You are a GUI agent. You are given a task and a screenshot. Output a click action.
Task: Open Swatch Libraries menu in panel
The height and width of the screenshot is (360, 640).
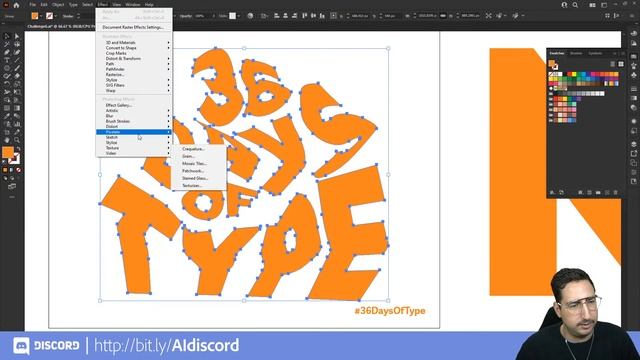pyautogui.click(x=552, y=192)
